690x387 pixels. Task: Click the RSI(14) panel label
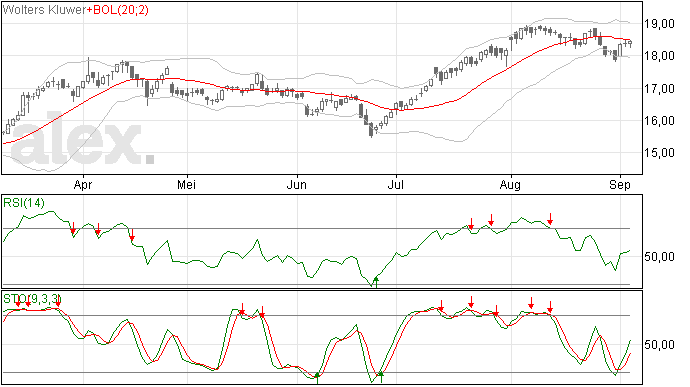[x=24, y=203]
